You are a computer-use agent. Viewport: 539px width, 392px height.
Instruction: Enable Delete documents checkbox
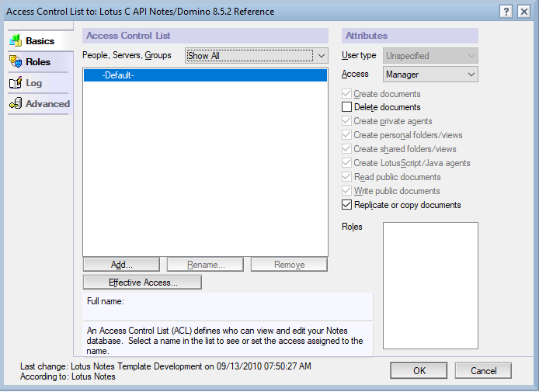point(346,107)
